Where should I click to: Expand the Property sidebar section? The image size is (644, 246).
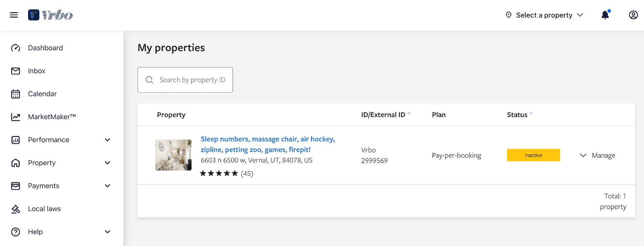coord(108,163)
